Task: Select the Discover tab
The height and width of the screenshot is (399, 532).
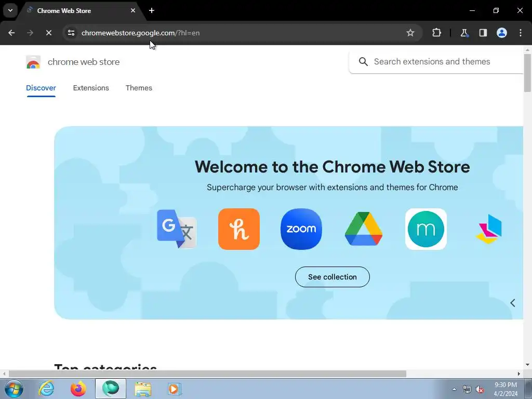Action: click(x=41, y=88)
